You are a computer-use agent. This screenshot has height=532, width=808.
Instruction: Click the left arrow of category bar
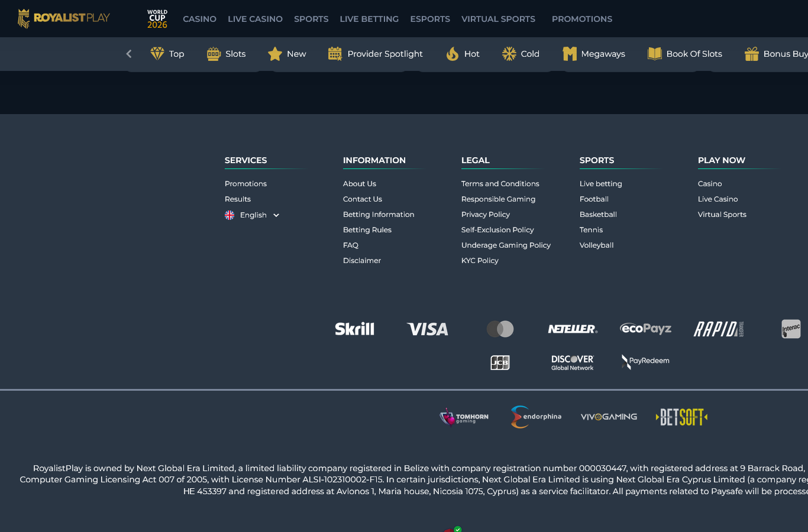tap(129, 54)
